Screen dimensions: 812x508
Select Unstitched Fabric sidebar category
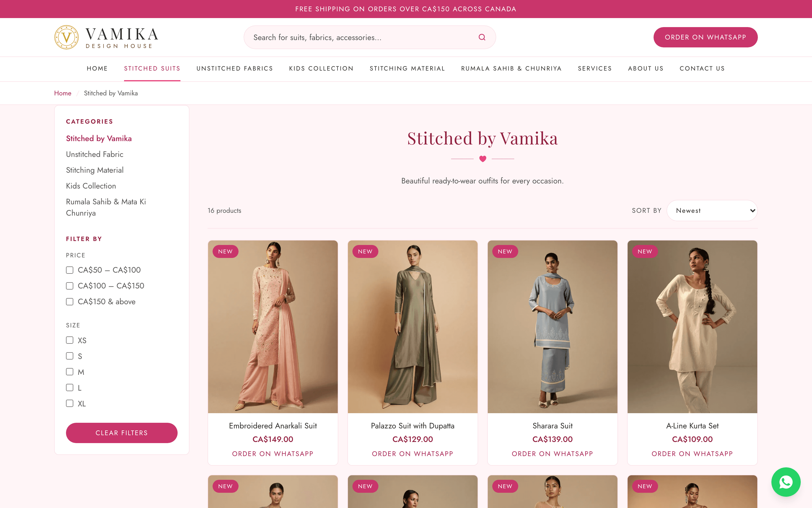[95, 154]
